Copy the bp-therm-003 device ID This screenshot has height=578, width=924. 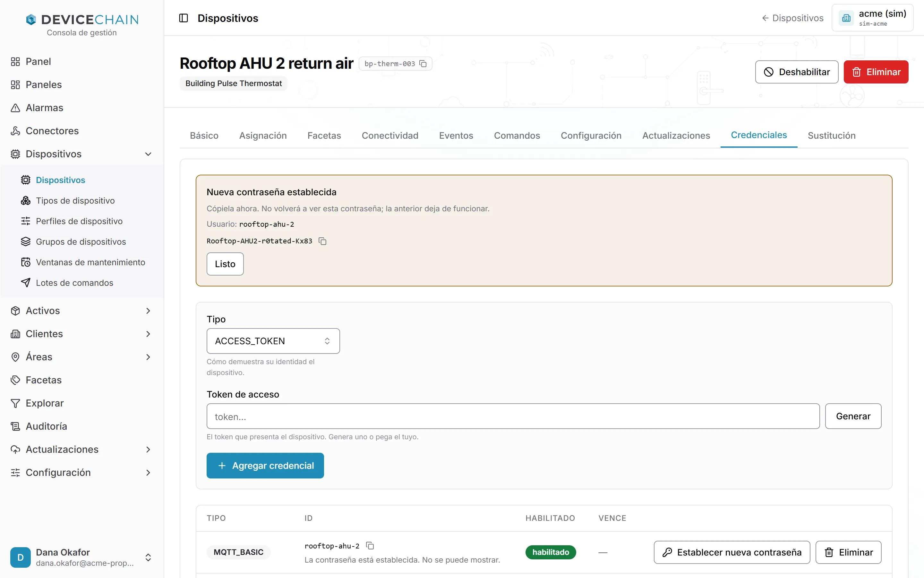point(423,64)
